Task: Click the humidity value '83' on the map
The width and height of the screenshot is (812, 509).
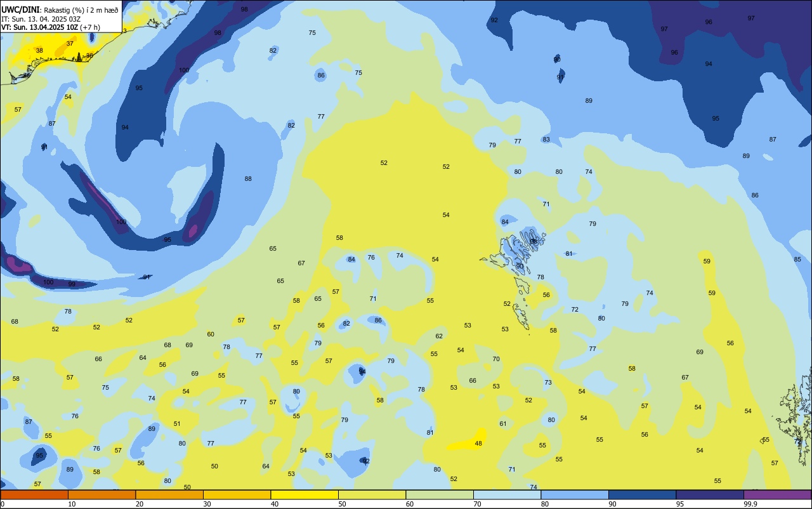Action: (546, 139)
